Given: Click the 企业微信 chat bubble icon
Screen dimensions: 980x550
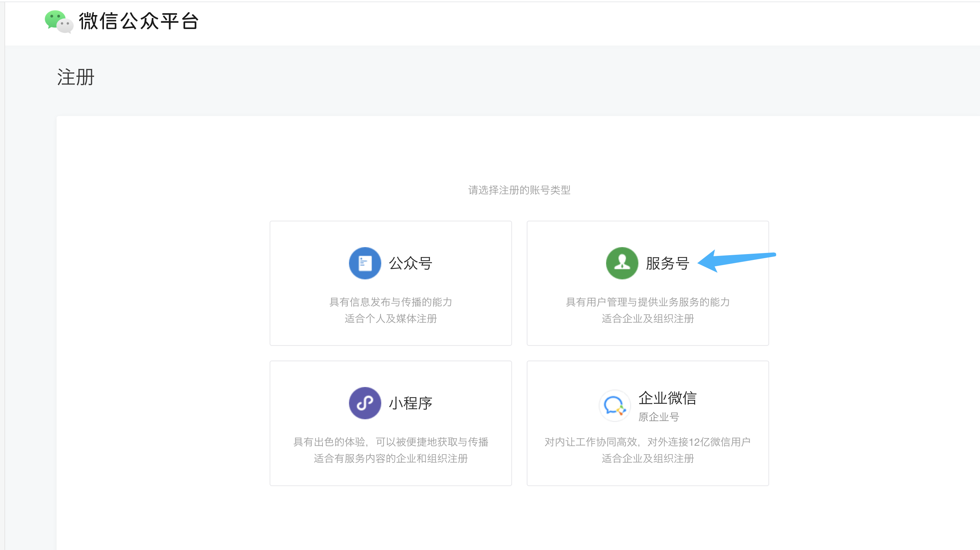Looking at the screenshot, I should point(615,405).
